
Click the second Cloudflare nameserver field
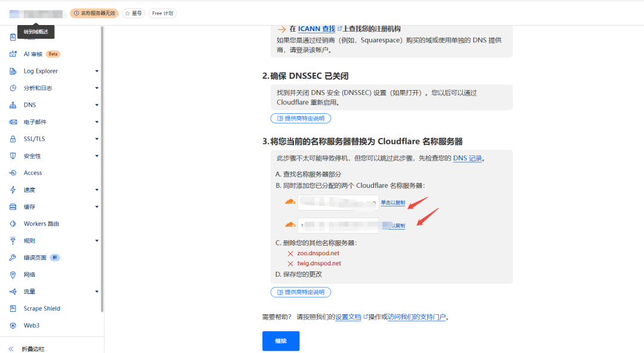(338, 225)
